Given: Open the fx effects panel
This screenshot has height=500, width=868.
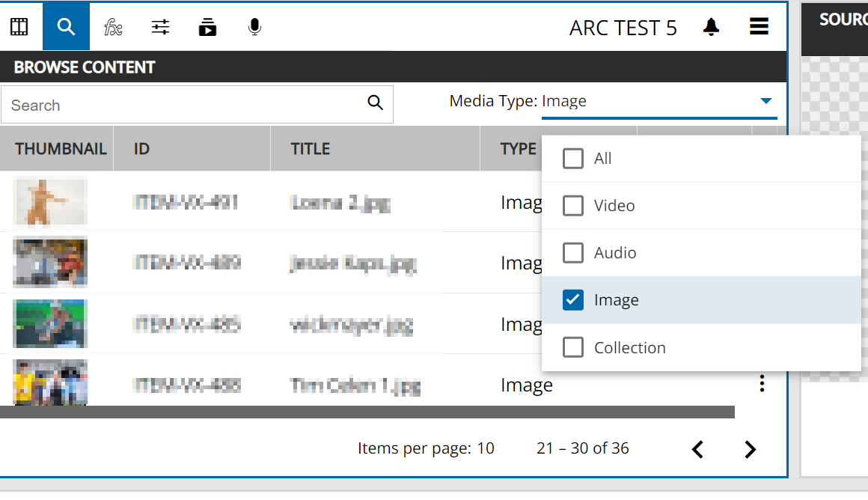Looking at the screenshot, I should (x=113, y=27).
